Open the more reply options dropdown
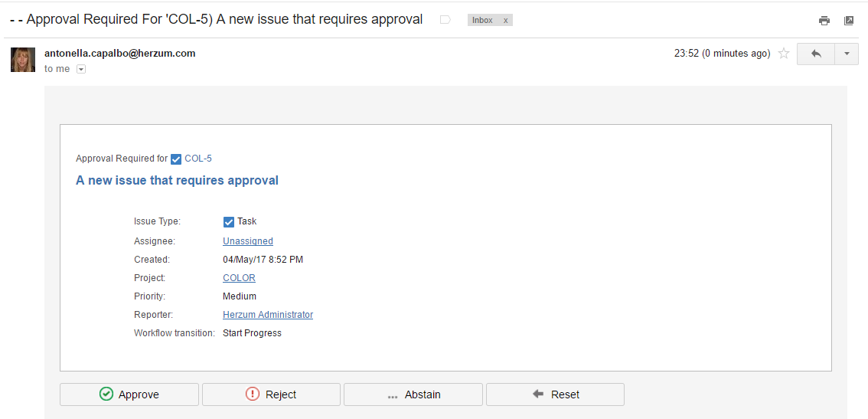This screenshot has height=419, width=868. [x=847, y=54]
